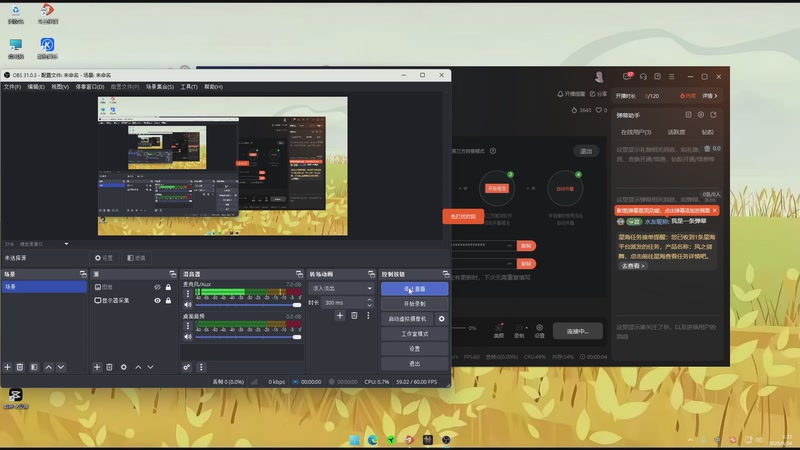
Task: Open messages icon in streaming app titlebar
Action: click(x=628, y=77)
